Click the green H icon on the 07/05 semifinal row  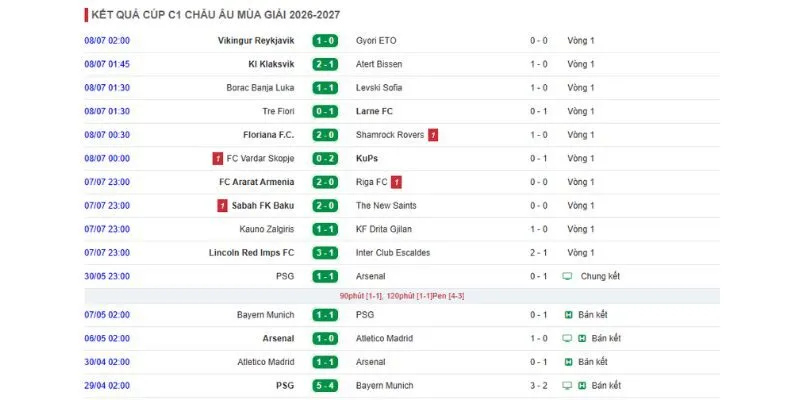(568, 315)
